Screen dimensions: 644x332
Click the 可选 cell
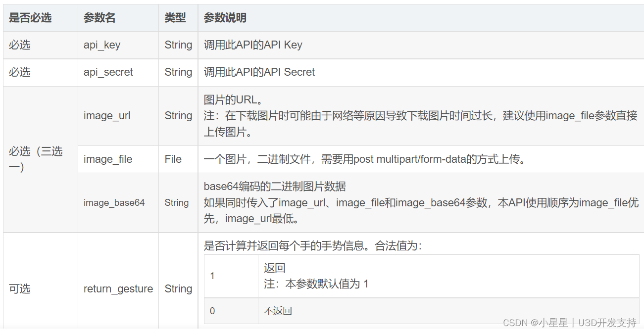(20, 289)
